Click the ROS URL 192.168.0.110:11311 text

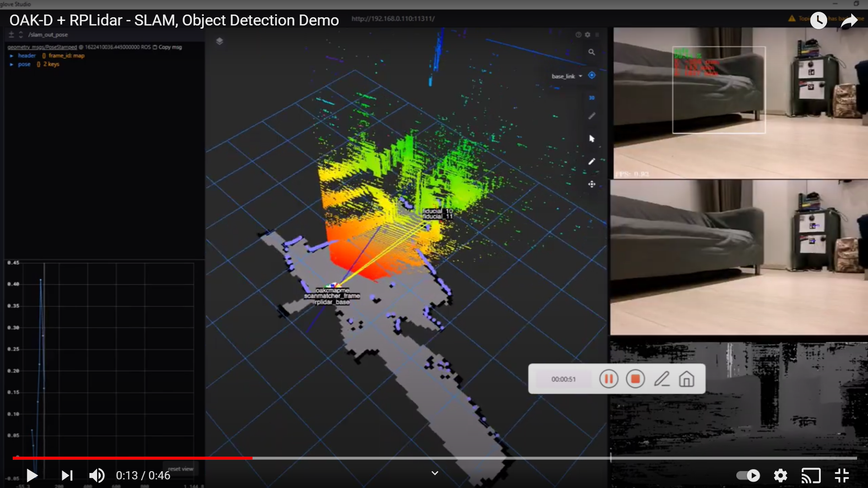pos(393,19)
